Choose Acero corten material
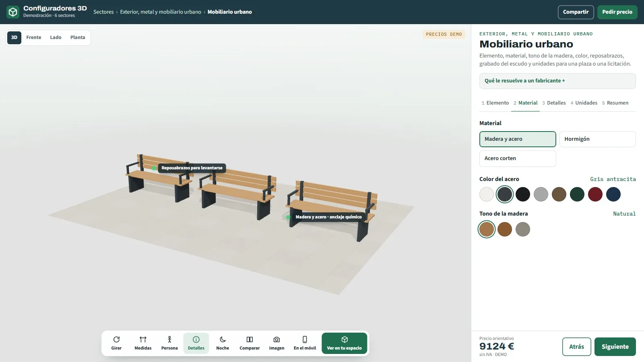The height and width of the screenshot is (362, 644). (x=518, y=158)
